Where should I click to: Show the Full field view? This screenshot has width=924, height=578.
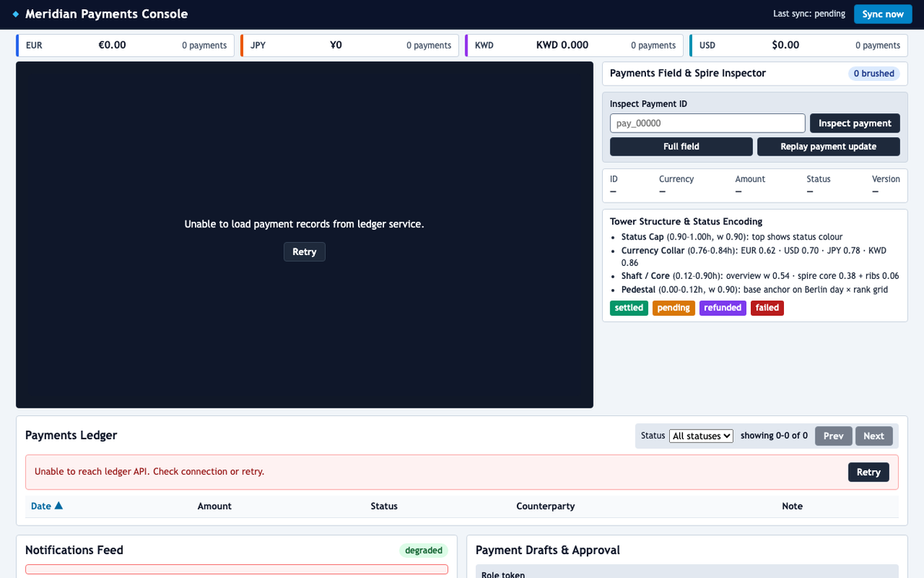681,146
